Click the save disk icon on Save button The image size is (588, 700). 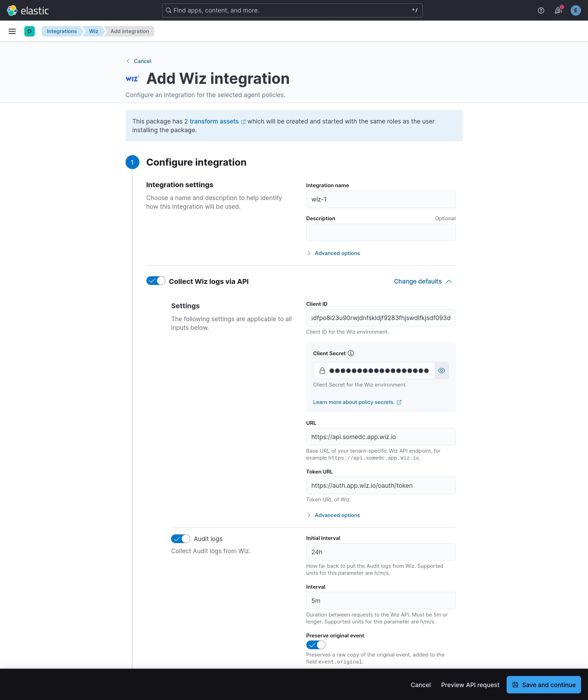pos(515,685)
